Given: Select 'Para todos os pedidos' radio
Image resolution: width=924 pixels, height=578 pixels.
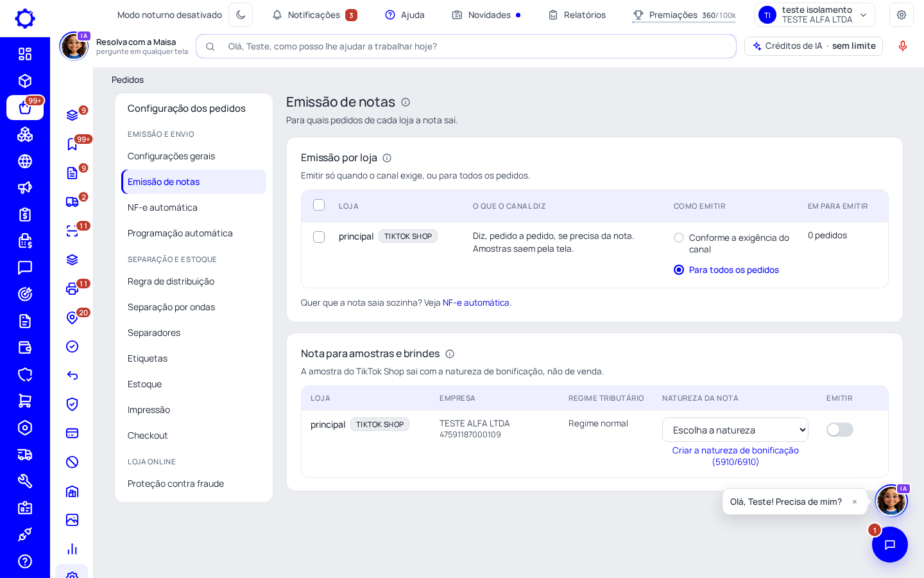Looking at the screenshot, I should tap(679, 270).
